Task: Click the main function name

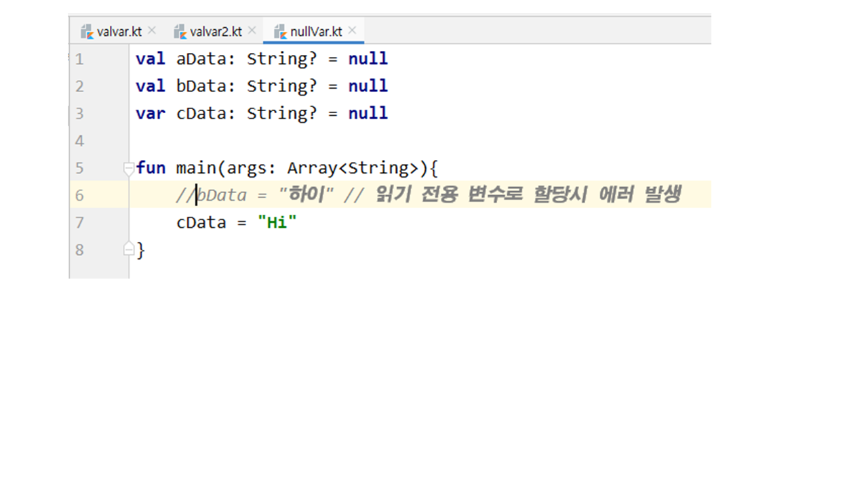Action: (196, 168)
